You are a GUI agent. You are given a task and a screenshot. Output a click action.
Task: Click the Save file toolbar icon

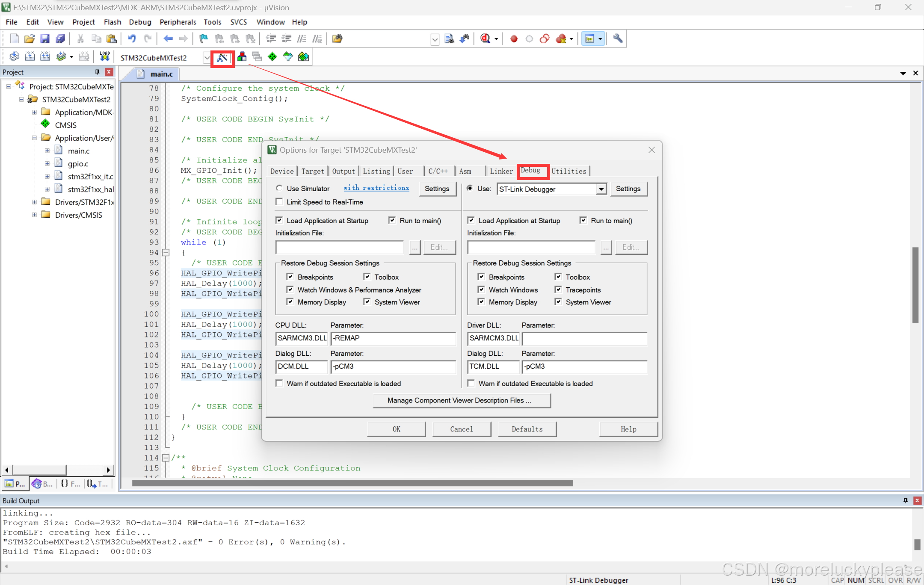[x=45, y=39]
